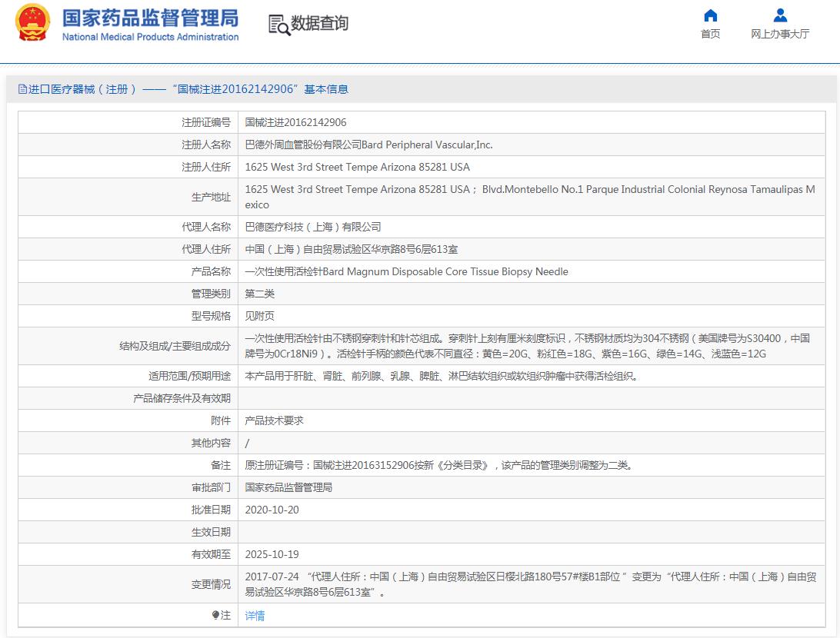The width and height of the screenshot is (840, 638).
Task: Click 备注 value 原注册证编号
Action: pyautogui.click(x=438, y=465)
